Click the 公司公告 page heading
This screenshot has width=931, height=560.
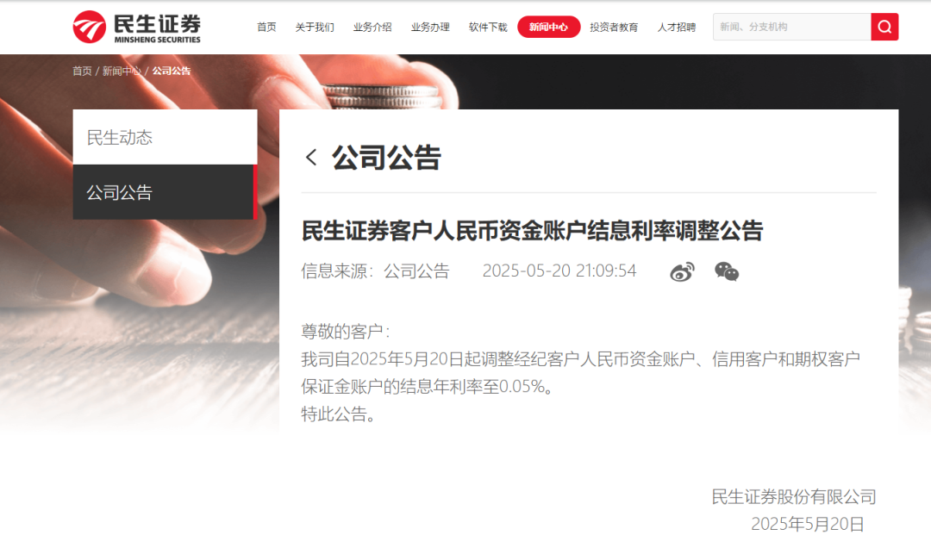click(x=386, y=158)
